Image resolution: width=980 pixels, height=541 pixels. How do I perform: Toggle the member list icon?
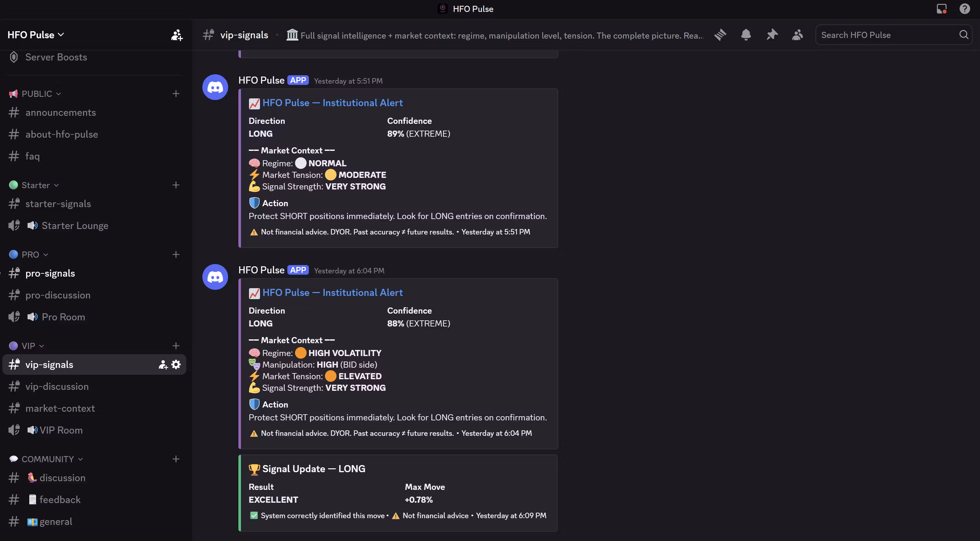pos(797,35)
